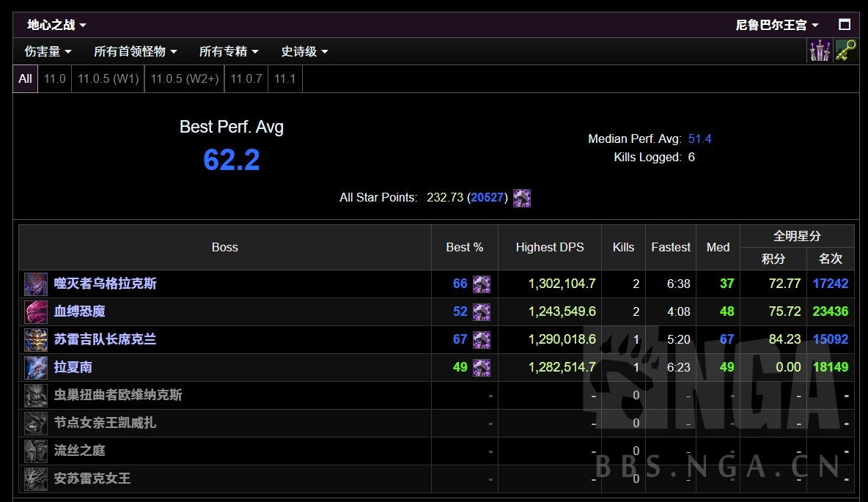The height and width of the screenshot is (502, 868).
Task: Click the Mythic+ key icon
Action: 845,51
